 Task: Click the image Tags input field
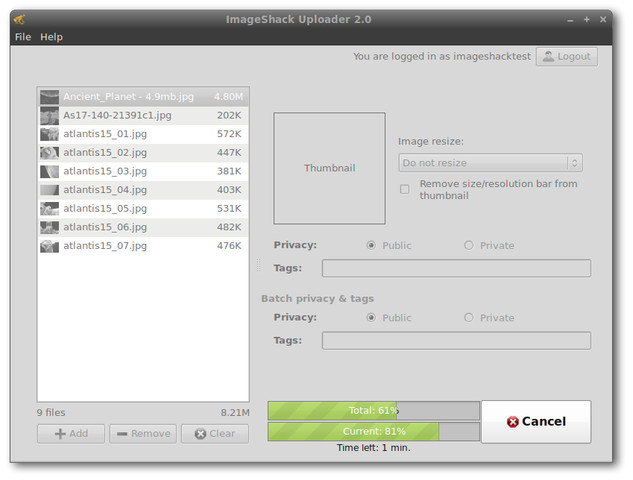pyautogui.click(x=456, y=268)
